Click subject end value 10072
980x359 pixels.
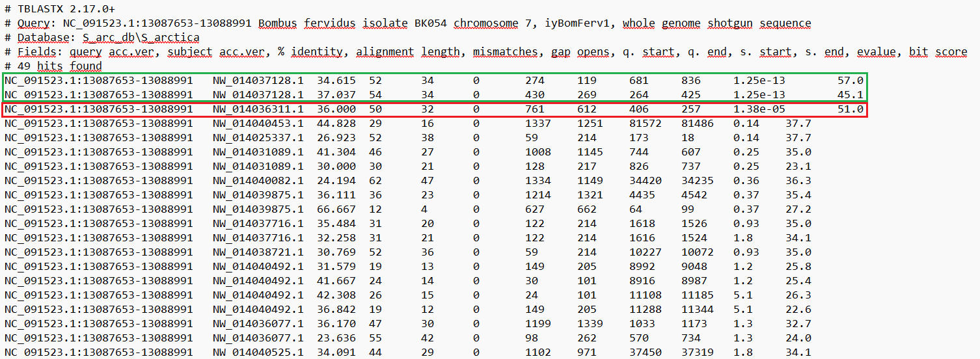698,252
